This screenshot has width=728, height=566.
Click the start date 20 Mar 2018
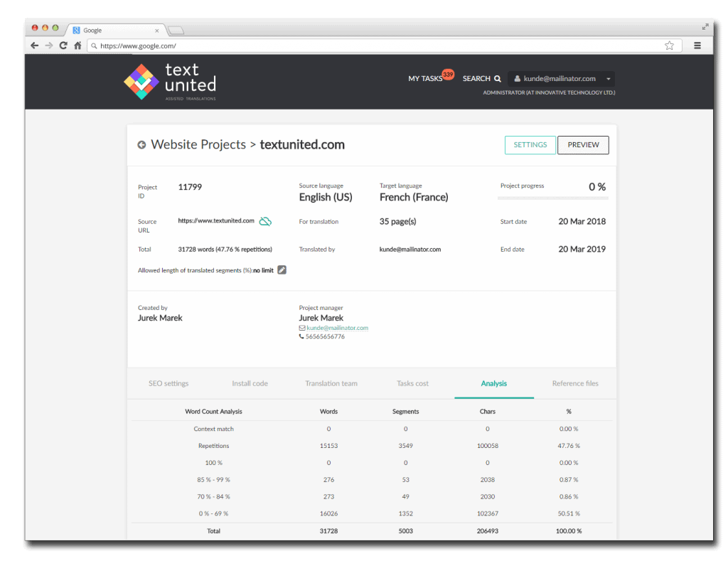582,221
